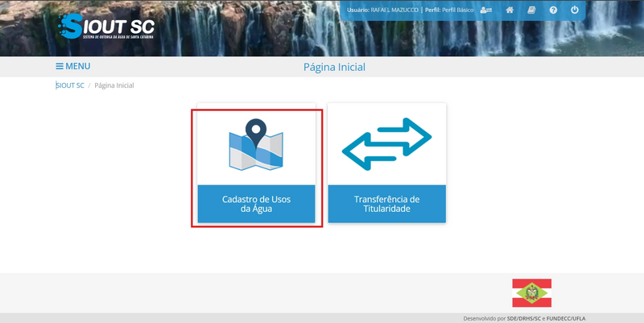Click the Usuário: RAFAEL MAZUCCO text
Image resolution: width=644 pixels, height=323 pixels.
(x=383, y=10)
